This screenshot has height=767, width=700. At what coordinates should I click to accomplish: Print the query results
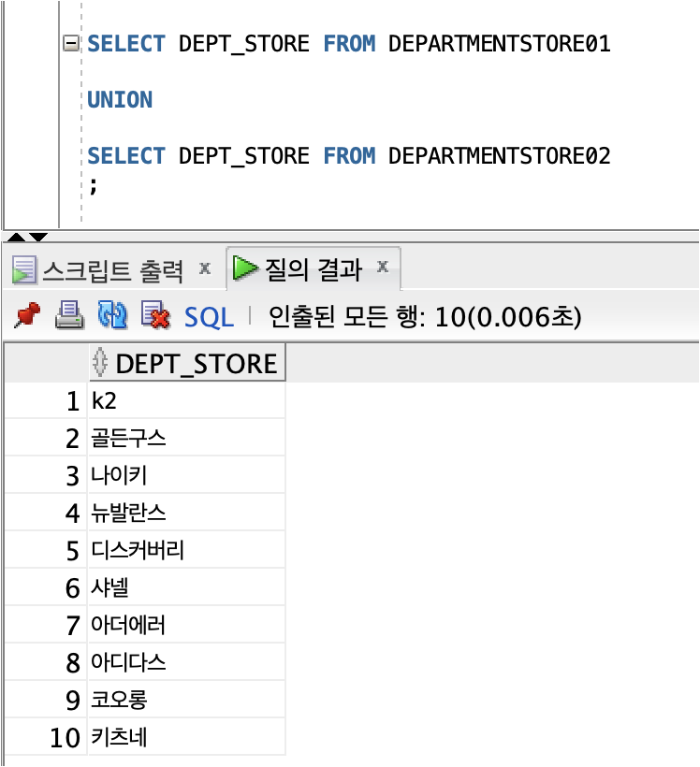69,315
